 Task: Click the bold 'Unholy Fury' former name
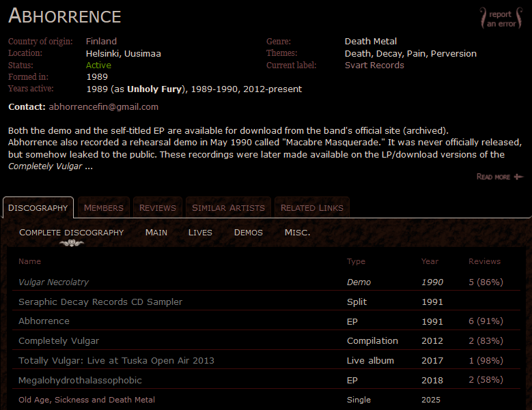click(x=154, y=89)
